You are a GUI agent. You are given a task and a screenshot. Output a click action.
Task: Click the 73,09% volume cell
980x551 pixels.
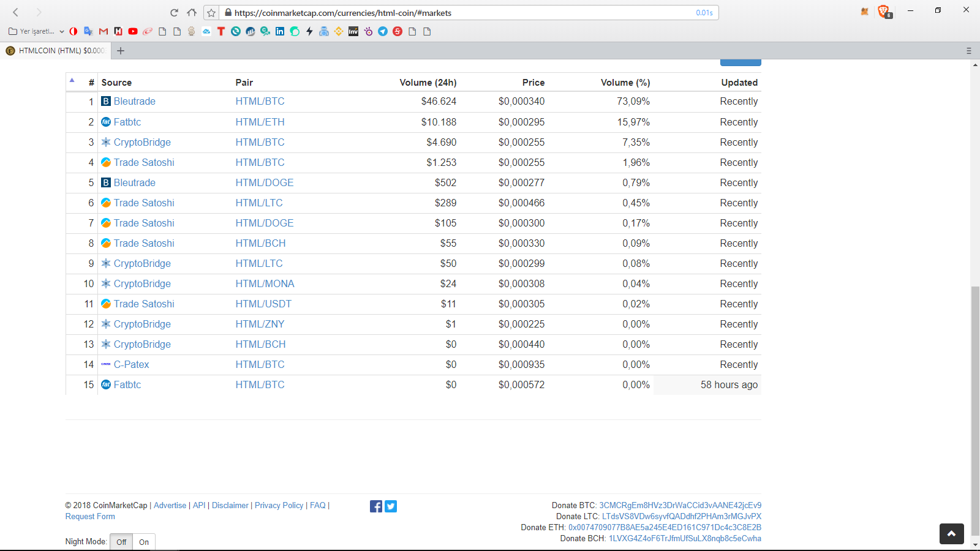(633, 102)
